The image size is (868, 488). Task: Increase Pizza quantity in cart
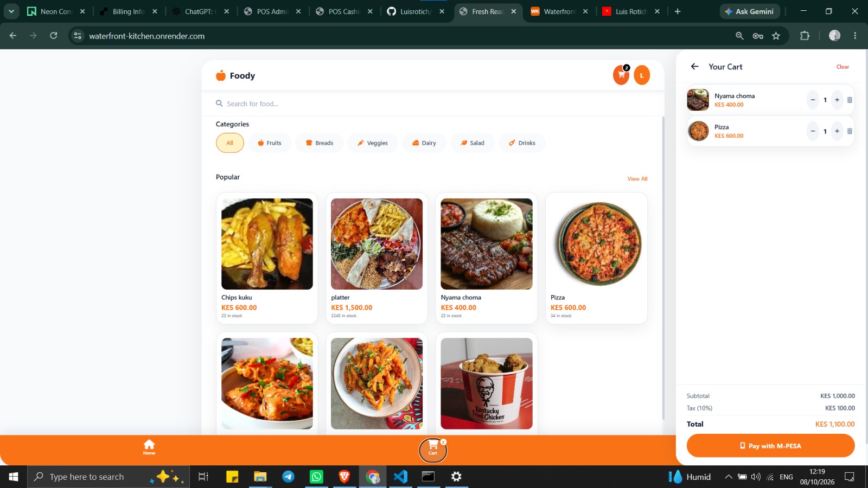[x=837, y=131]
